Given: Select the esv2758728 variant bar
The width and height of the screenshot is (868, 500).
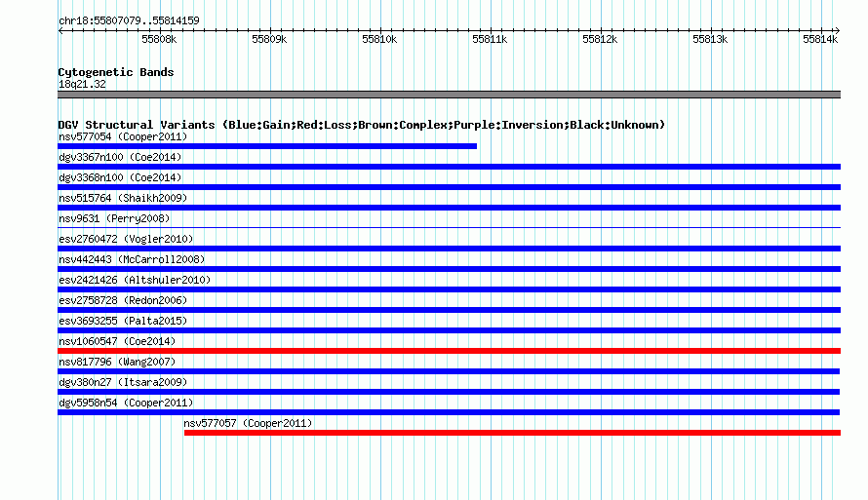Looking at the screenshot, I should [x=449, y=310].
